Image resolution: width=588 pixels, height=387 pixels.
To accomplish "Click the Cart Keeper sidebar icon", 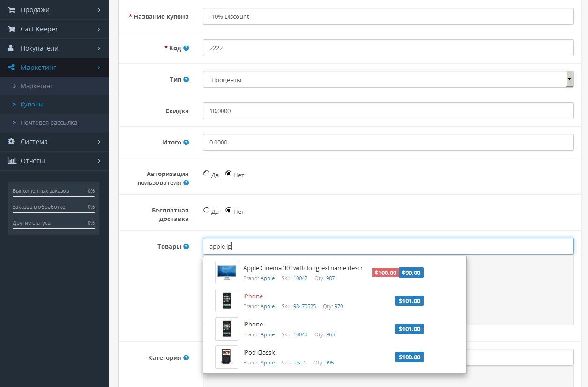I will (12, 29).
